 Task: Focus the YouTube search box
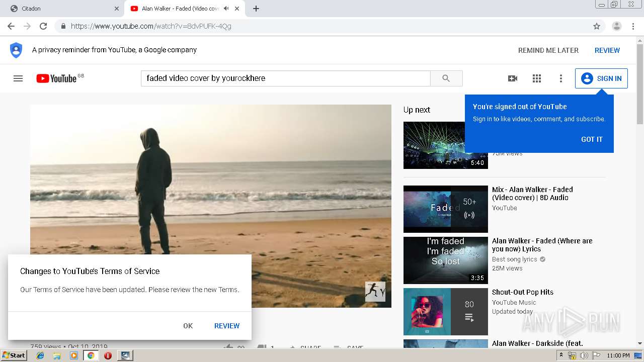coord(286,78)
